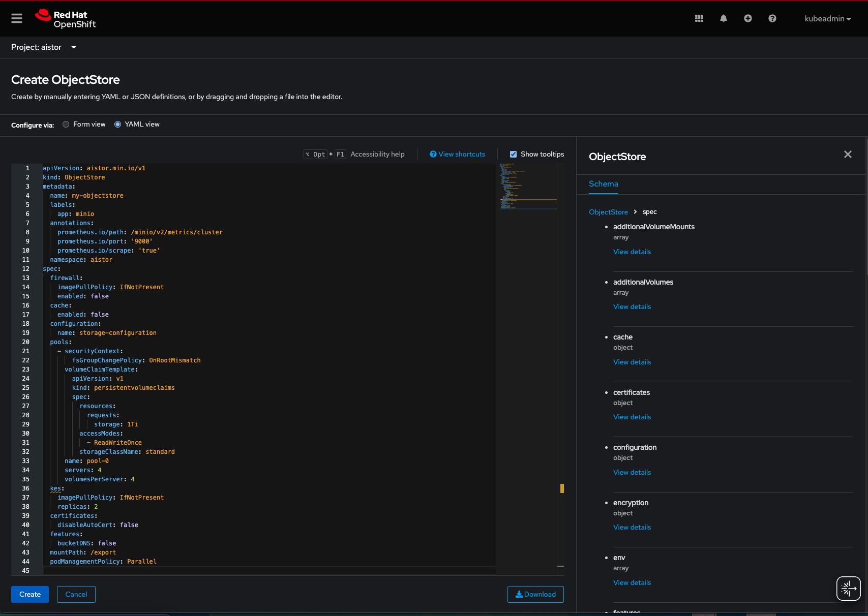
Task: Click the download icon on Download button
Action: [519, 594]
